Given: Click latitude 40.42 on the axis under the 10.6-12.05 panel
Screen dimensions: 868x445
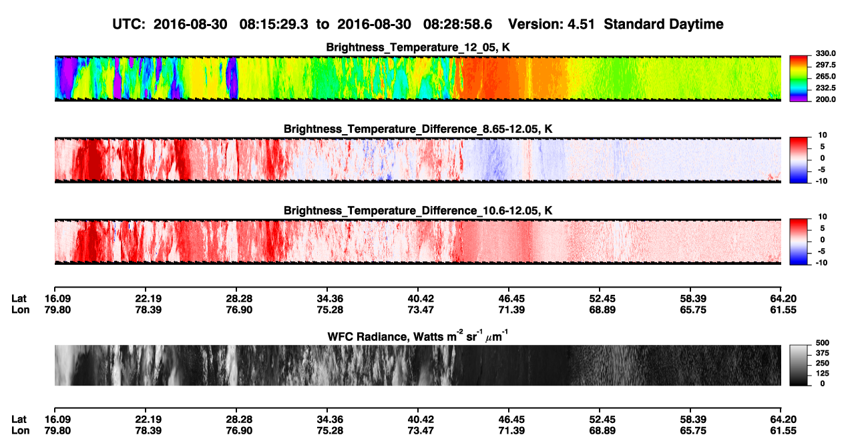Looking at the screenshot, I should click(421, 298).
